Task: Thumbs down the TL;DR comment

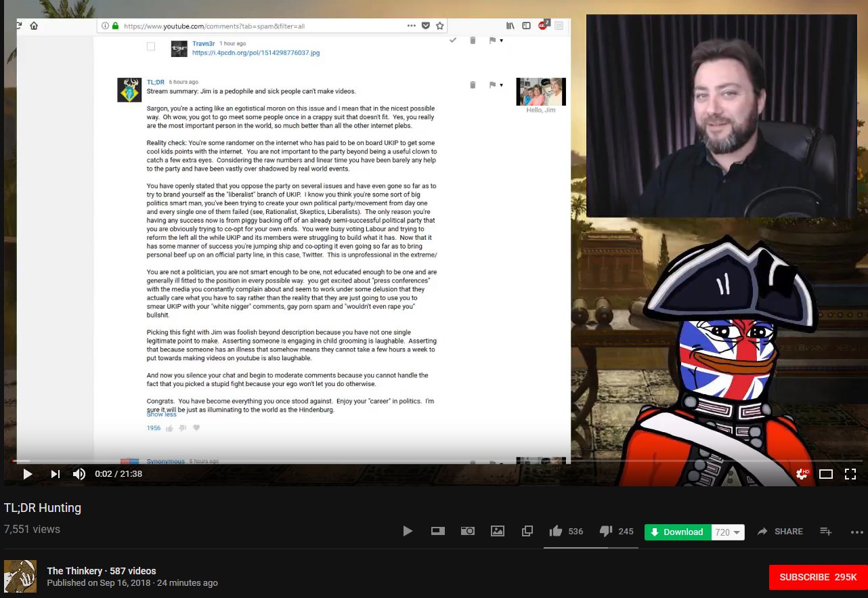Action: point(183,428)
